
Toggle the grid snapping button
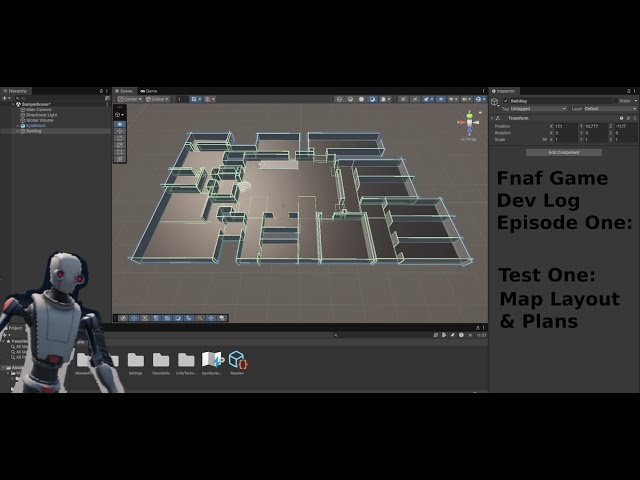(196, 99)
